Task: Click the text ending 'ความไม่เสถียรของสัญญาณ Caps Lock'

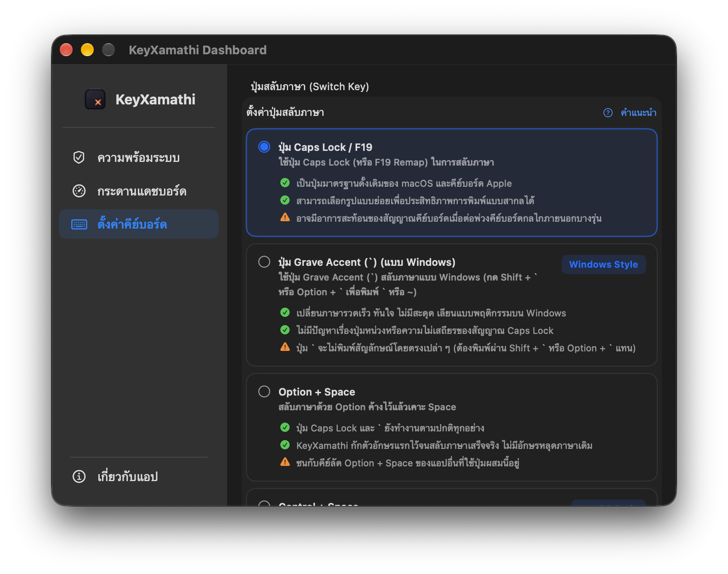Action: [425, 331]
